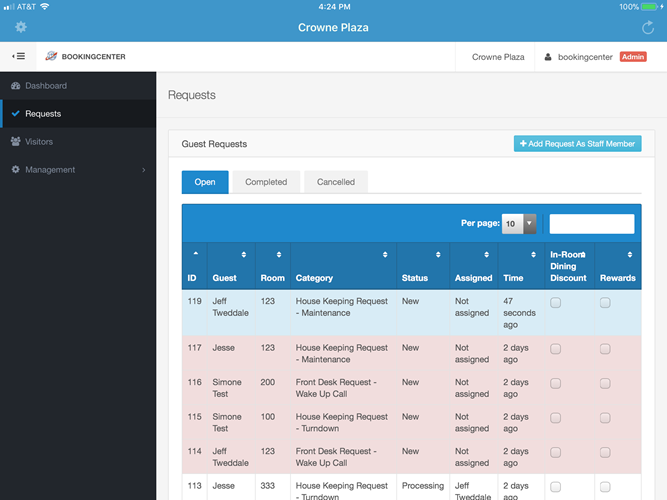Go to Dashboard in sidebar
This screenshot has width=667, height=500.
pos(78,86)
